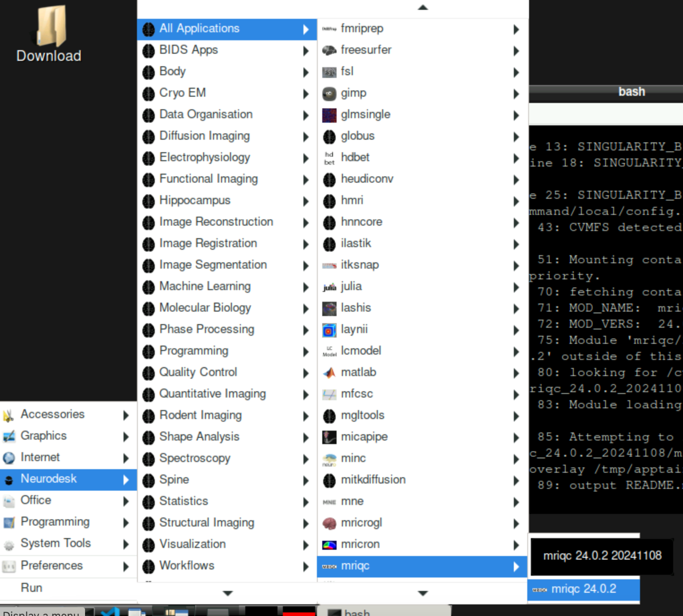Image resolution: width=683 pixels, height=616 pixels.
Task: Open mitkdiffusion application entry
Action: point(422,480)
